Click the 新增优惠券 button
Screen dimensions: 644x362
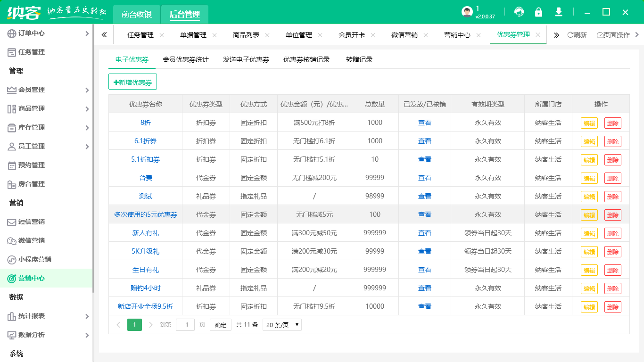tap(132, 82)
